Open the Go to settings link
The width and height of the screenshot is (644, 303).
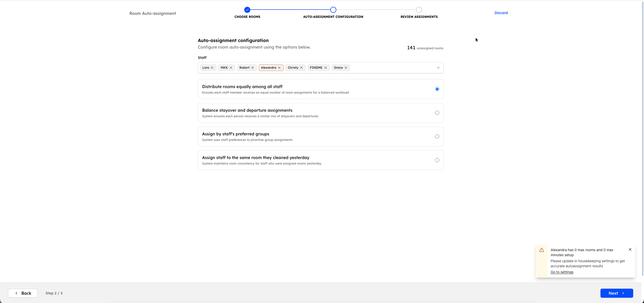point(562,272)
